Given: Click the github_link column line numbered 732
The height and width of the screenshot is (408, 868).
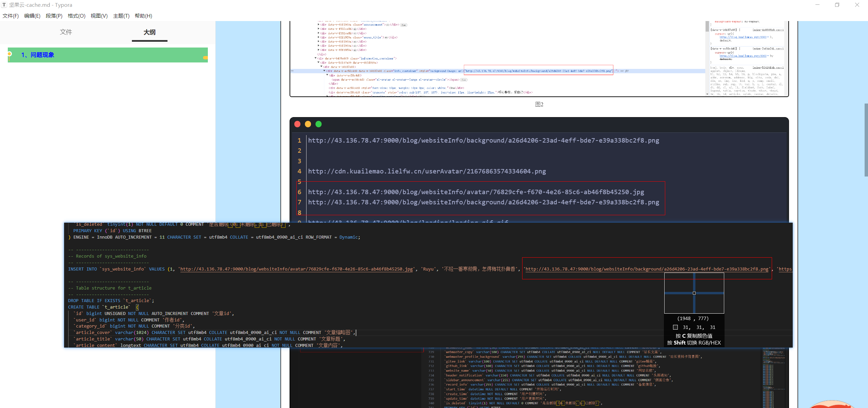Looking at the screenshot, I should coord(553,366).
